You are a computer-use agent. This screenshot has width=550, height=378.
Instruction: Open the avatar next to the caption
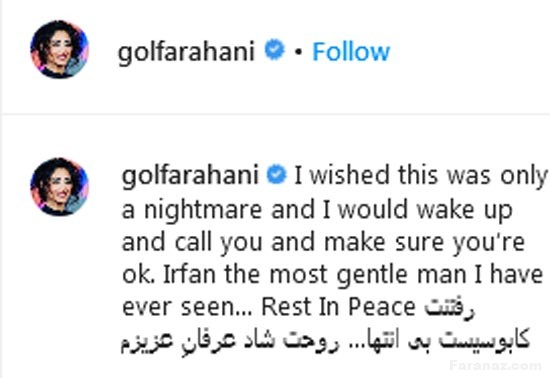coord(59,187)
